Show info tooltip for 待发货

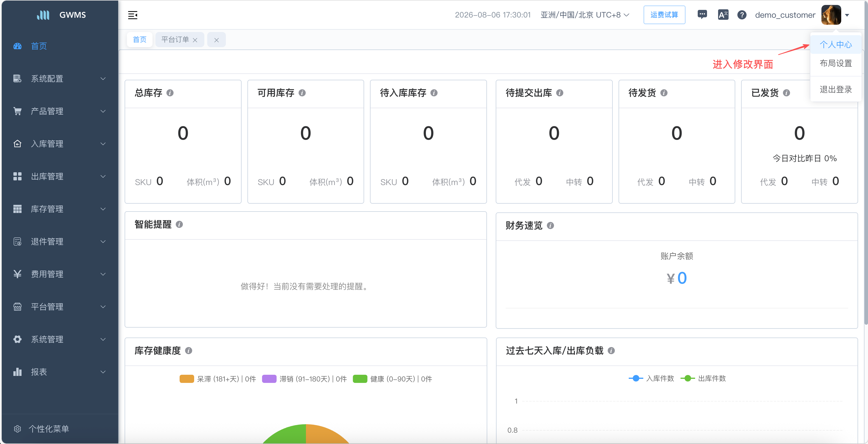664,93
